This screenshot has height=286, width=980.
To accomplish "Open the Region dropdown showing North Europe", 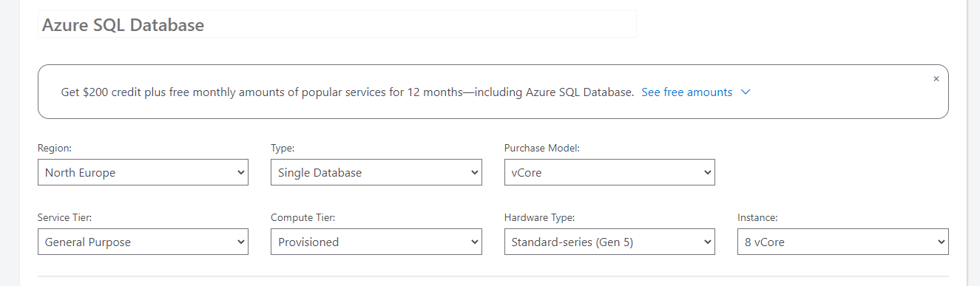I will click(x=143, y=172).
